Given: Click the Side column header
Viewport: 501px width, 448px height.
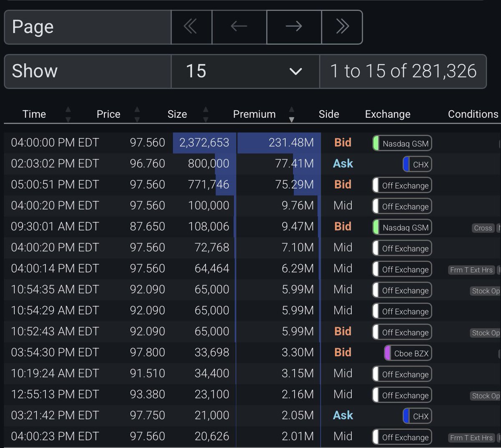Looking at the screenshot, I should [x=329, y=114].
